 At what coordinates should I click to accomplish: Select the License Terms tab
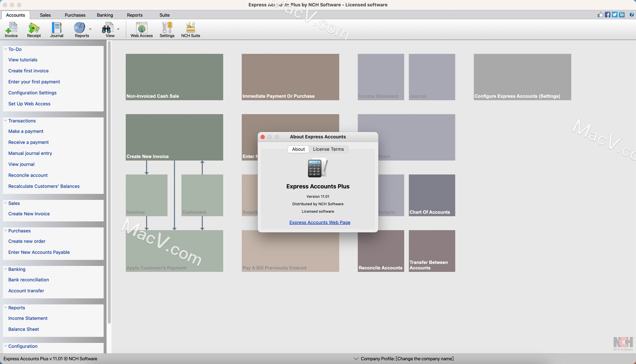[328, 149]
